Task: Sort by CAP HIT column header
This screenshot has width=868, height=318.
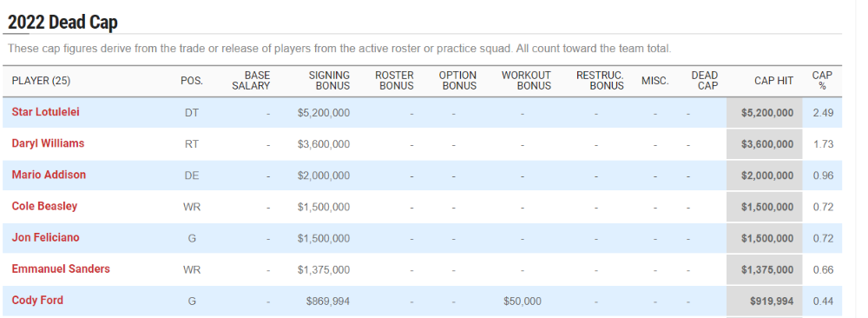Action: [x=774, y=81]
